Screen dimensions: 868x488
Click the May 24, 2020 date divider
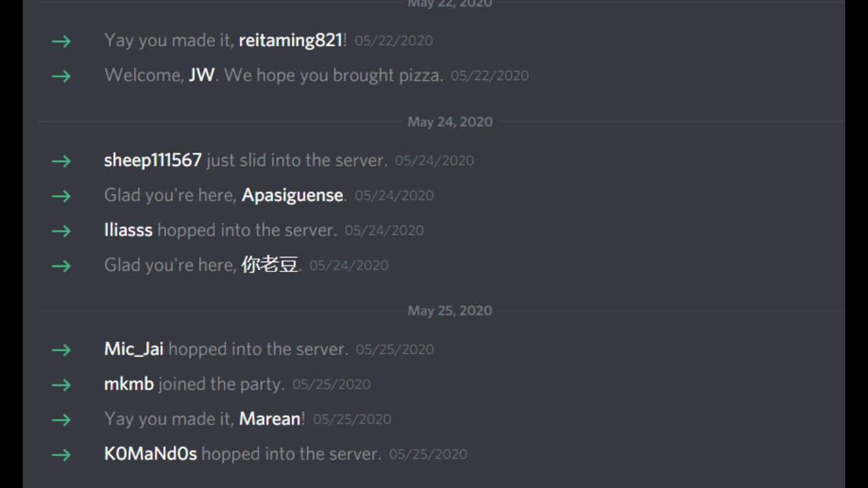click(x=450, y=122)
